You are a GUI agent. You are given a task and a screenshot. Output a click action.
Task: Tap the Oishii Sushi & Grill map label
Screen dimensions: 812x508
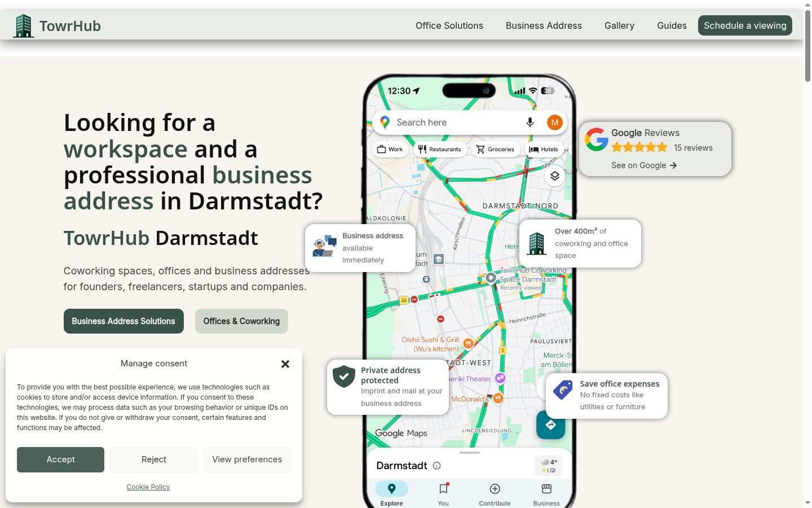point(430,344)
